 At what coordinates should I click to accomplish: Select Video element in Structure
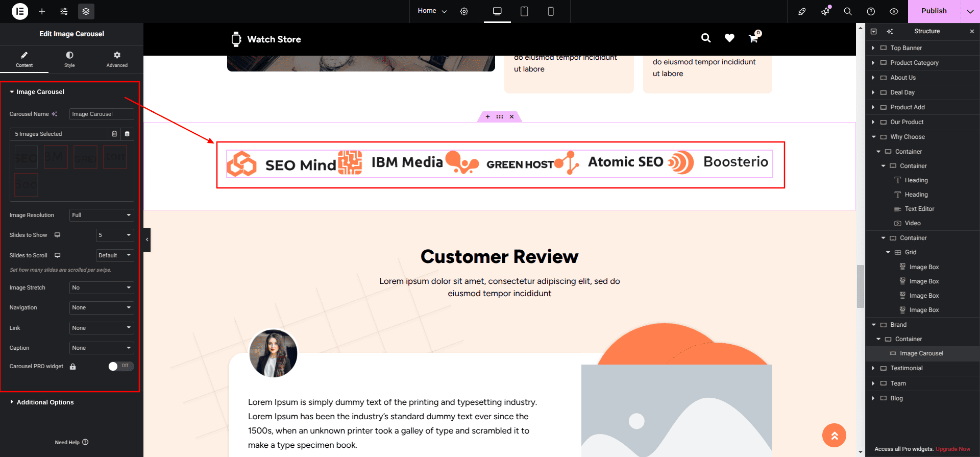click(913, 223)
